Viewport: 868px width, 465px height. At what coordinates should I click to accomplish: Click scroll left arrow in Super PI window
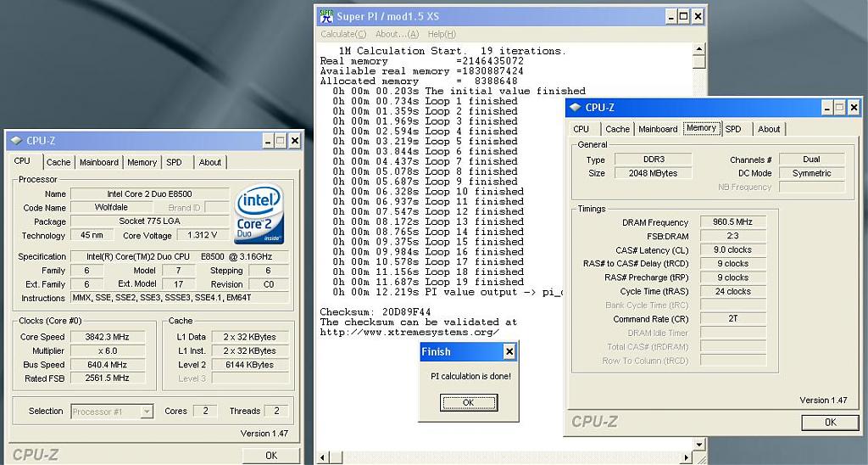[323, 458]
